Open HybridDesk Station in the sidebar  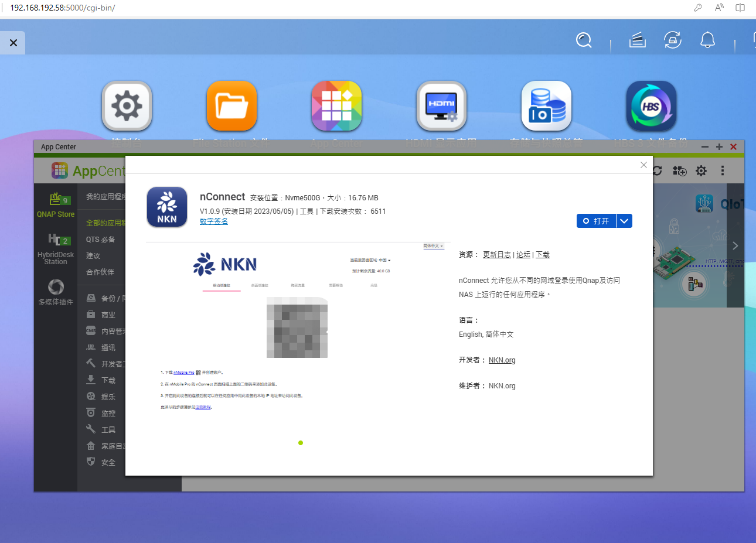[55, 246]
